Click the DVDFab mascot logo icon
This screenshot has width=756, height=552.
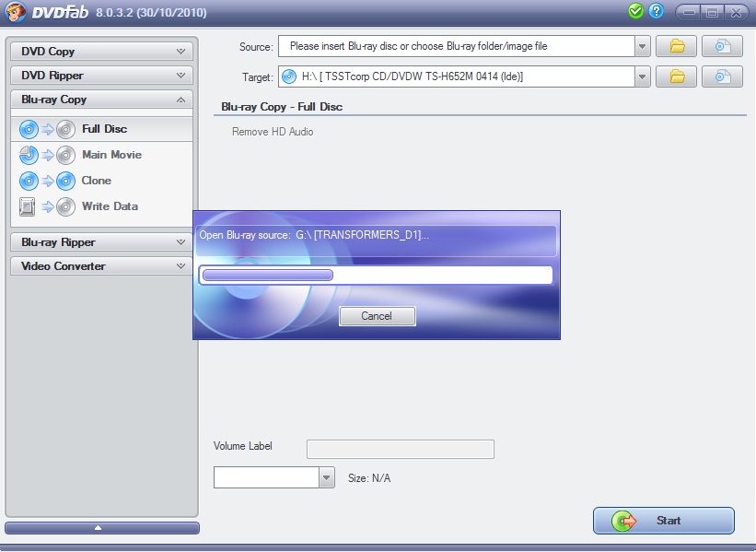click(16, 12)
